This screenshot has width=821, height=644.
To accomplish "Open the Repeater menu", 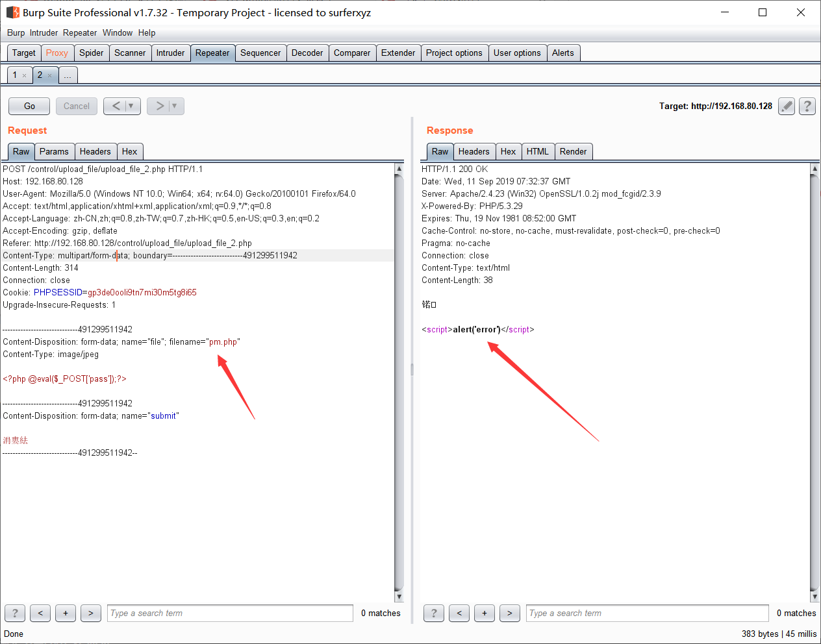I will pos(80,32).
